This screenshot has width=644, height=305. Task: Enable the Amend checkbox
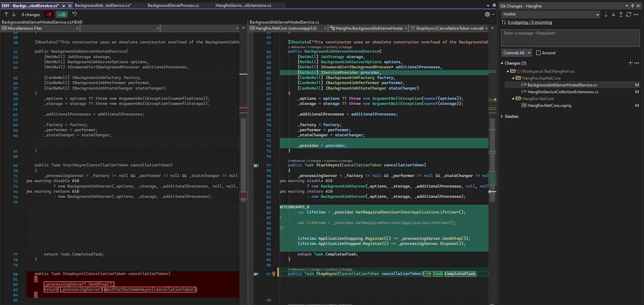coord(539,53)
